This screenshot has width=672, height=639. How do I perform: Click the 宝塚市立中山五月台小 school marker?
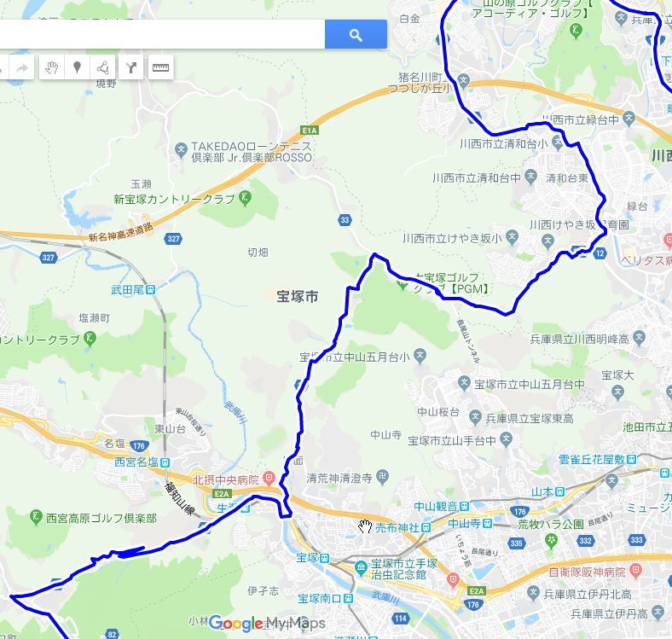pos(420,356)
